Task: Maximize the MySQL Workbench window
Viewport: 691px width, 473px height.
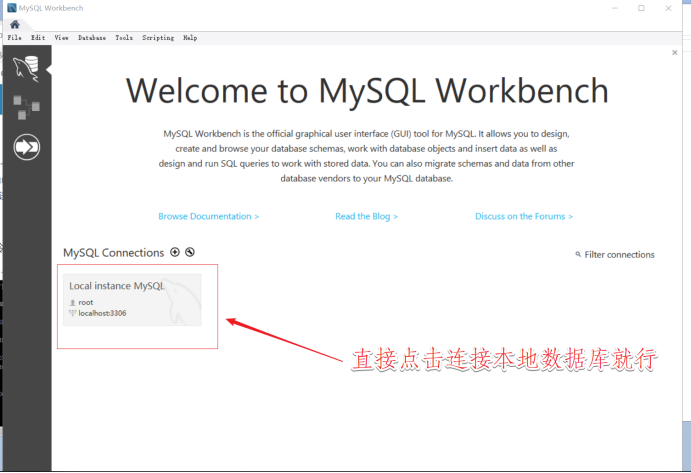Action: (x=641, y=8)
